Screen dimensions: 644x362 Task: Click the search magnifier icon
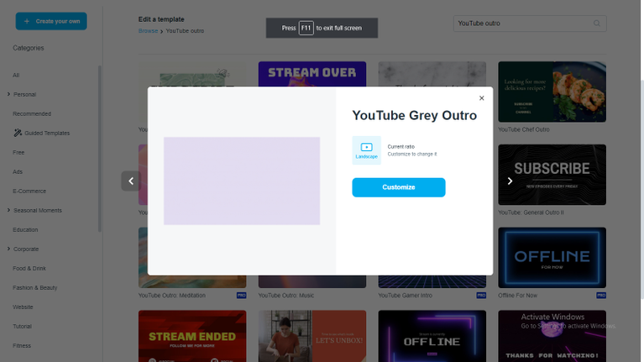pos(597,24)
